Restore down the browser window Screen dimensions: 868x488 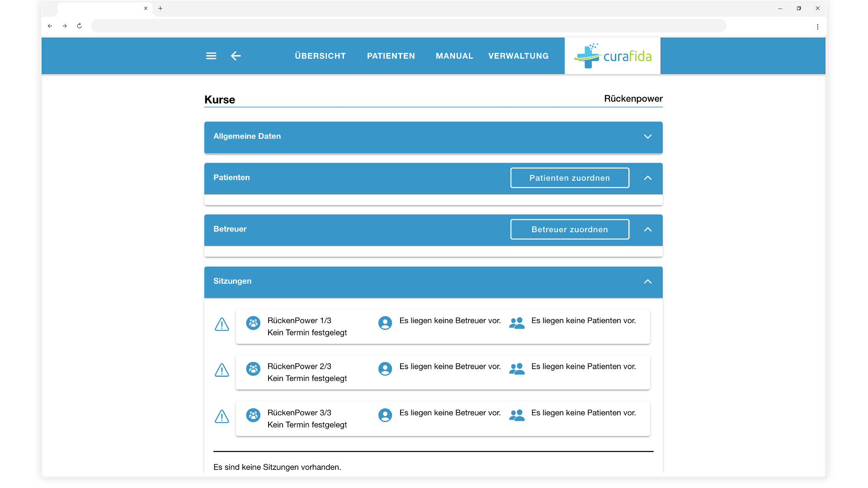point(799,8)
